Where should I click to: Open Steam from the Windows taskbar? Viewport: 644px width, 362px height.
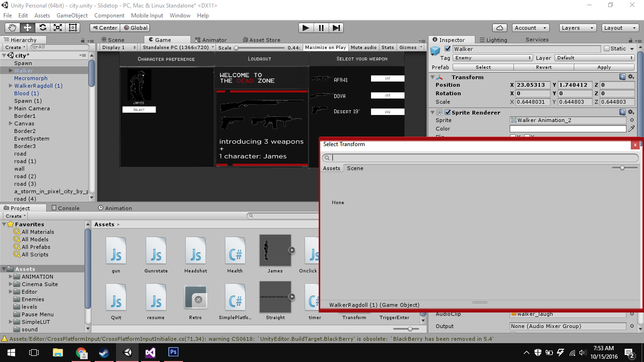click(104, 352)
